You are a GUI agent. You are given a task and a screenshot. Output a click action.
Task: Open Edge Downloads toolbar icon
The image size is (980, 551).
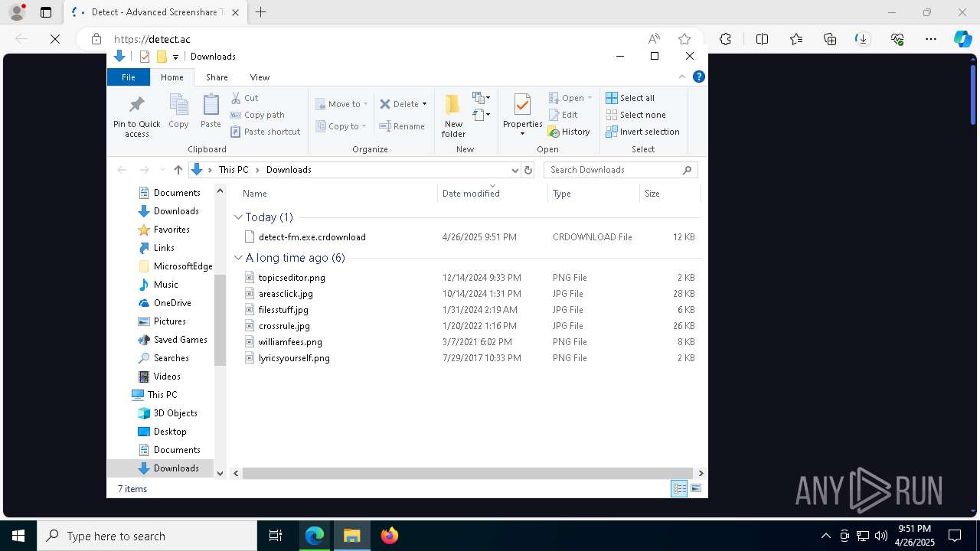863,39
